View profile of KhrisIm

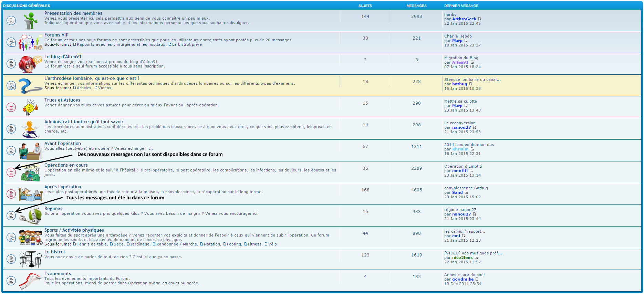(x=460, y=149)
